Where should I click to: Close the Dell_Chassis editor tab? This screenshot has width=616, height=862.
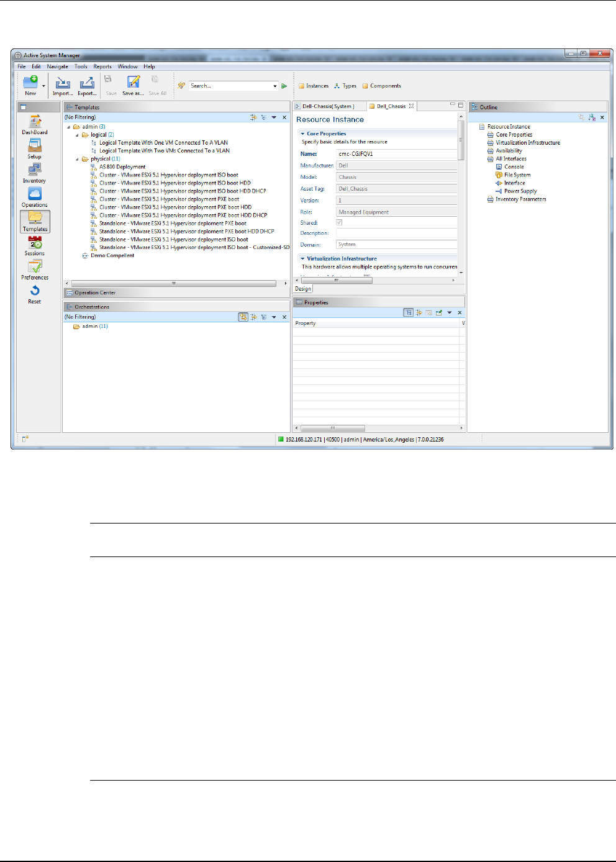pos(411,106)
